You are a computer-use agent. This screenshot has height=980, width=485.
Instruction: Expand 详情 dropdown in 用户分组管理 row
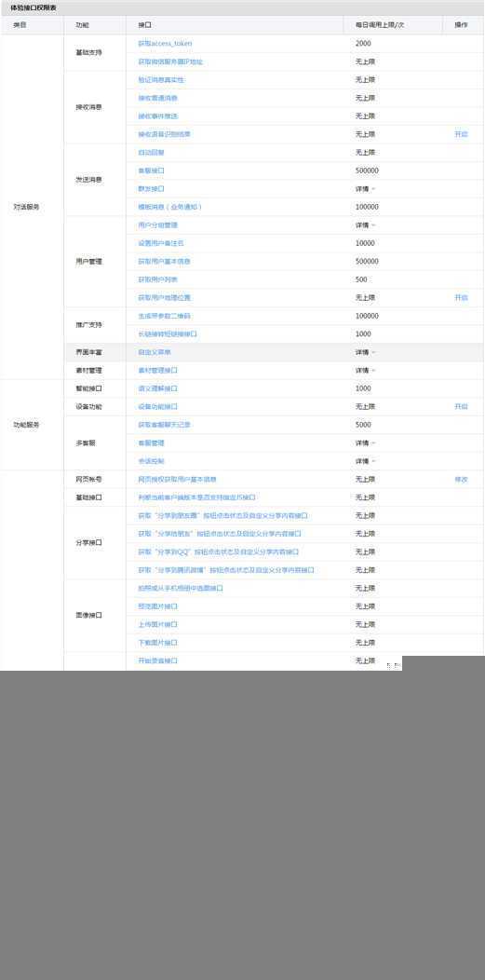[x=366, y=225]
